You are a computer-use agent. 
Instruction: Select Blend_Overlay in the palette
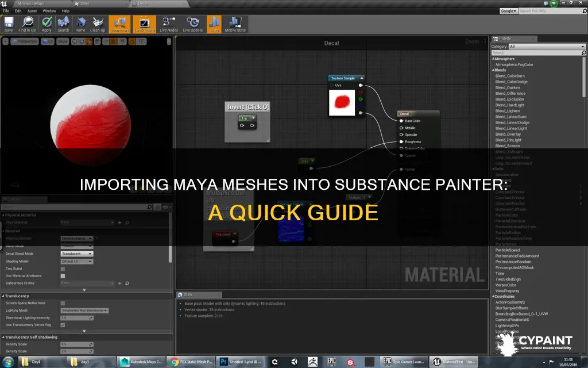508,134
